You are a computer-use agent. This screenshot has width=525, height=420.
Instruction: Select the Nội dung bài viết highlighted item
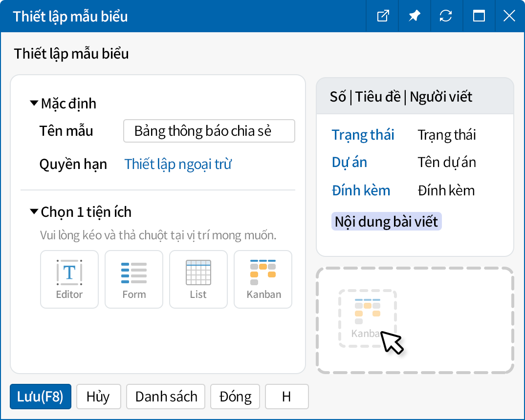386,222
